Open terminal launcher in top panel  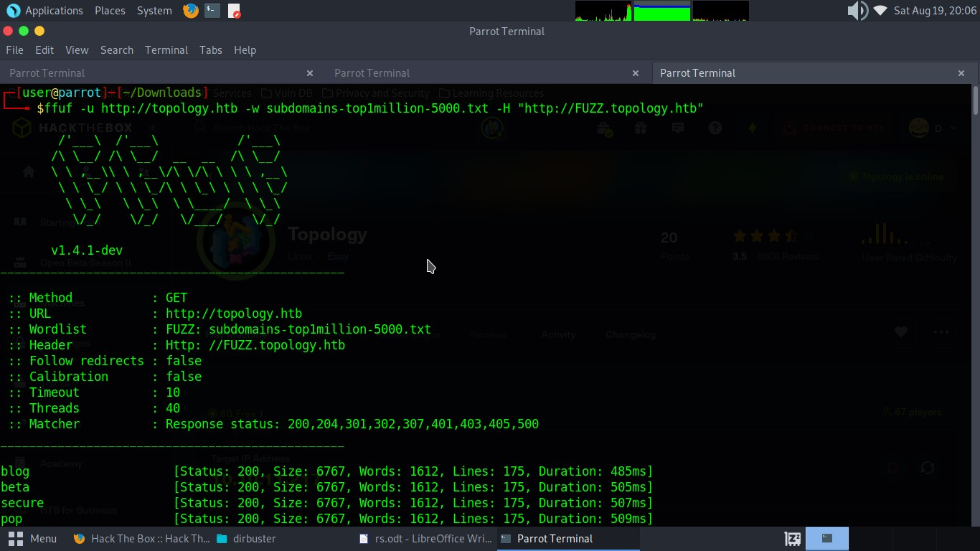click(212, 11)
